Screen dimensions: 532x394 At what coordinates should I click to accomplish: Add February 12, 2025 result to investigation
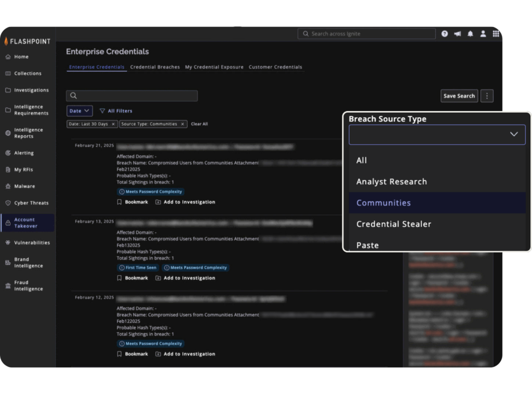tap(185, 354)
